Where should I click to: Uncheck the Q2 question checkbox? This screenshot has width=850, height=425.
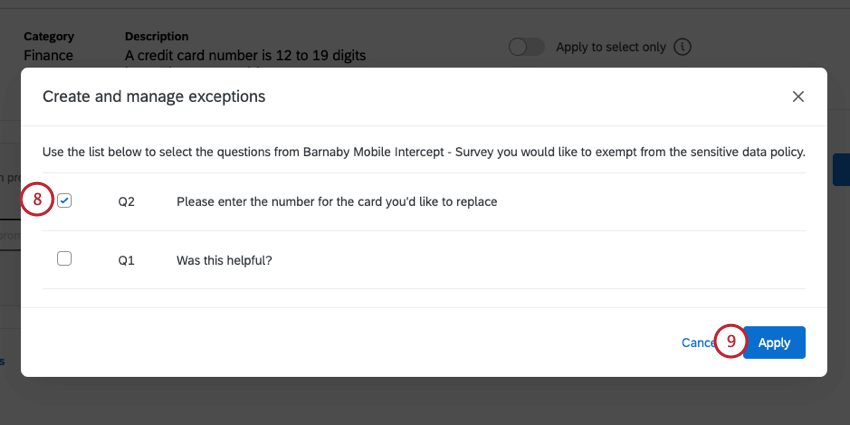pos(65,201)
